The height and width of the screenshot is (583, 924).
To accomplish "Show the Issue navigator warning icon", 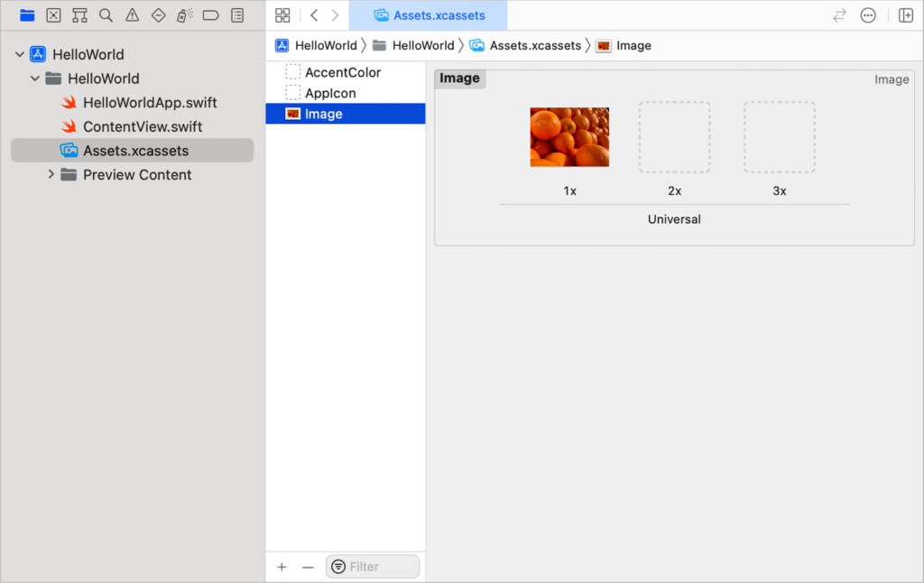I will coord(132,15).
